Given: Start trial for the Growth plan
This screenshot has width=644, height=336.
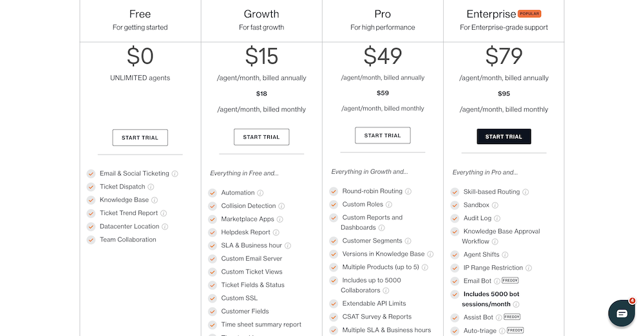Looking at the screenshot, I should point(261,137).
